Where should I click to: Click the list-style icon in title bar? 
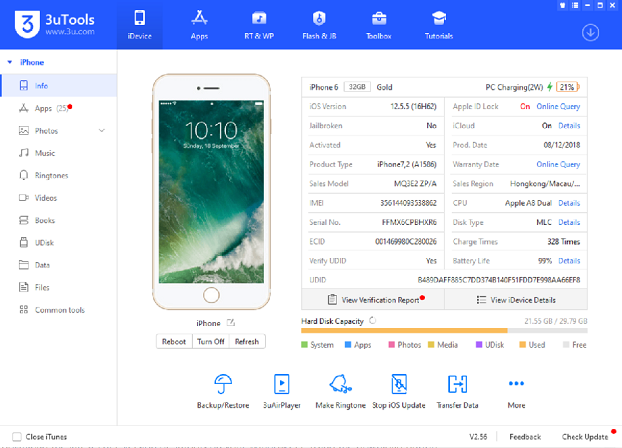(x=575, y=6)
